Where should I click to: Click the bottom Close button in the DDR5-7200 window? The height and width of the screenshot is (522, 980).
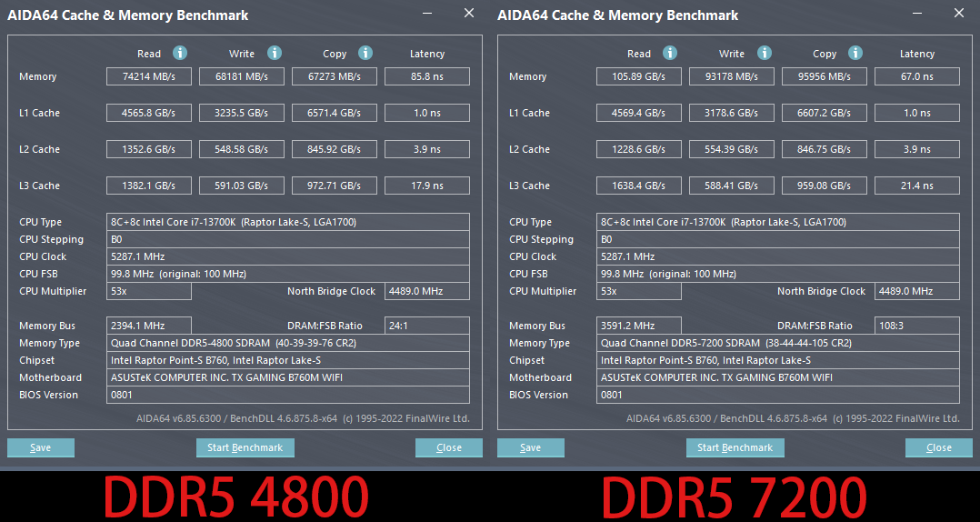point(938,447)
